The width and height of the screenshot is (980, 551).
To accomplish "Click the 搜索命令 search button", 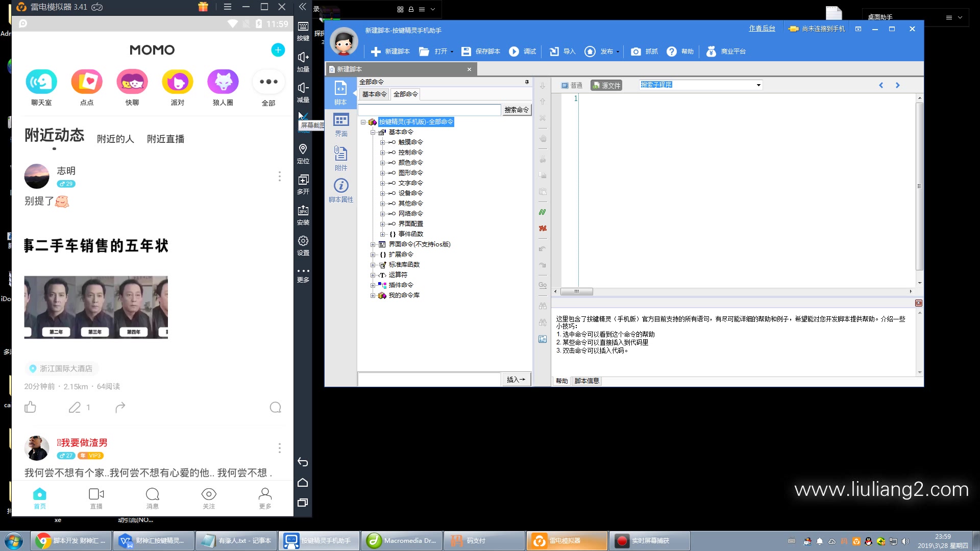I will [x=517, y=110].
